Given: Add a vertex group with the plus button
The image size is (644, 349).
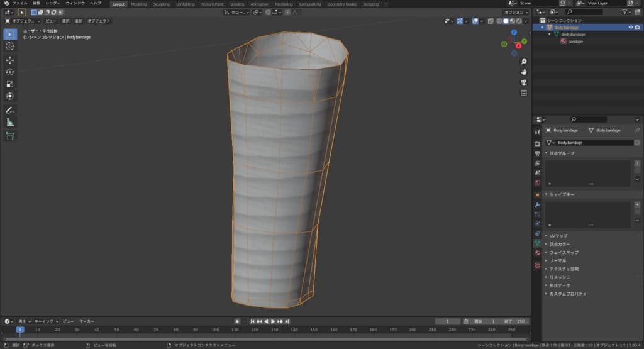Looking at the screenshot, I should (x=637, y=163).
